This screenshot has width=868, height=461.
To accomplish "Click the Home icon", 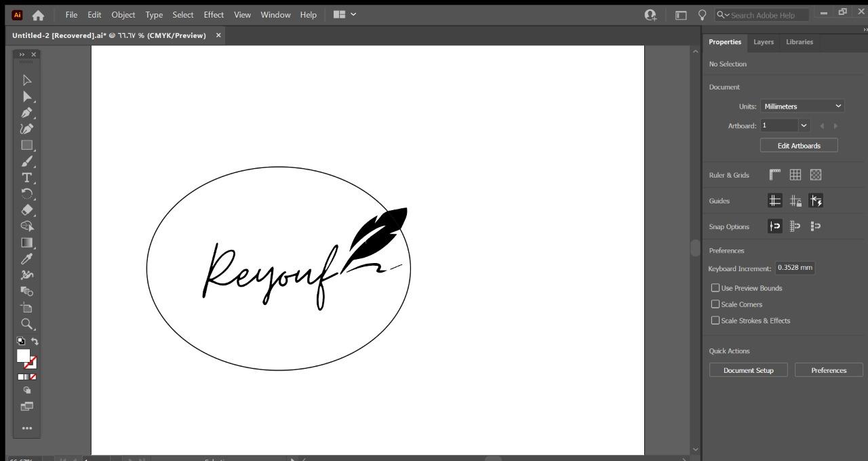I will (x=38, y=15).
